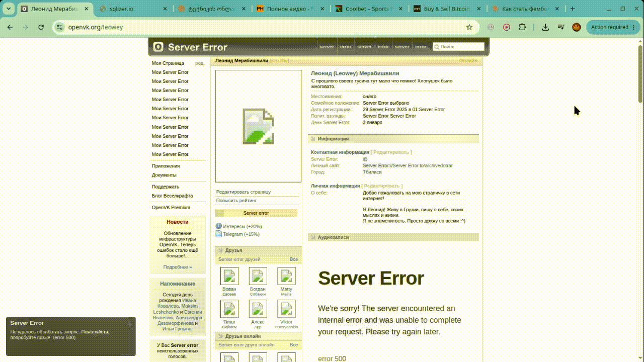Switch to the Georgian-titled tab
The width and height of the screenshot is (644, 362).
coord(210,9)
